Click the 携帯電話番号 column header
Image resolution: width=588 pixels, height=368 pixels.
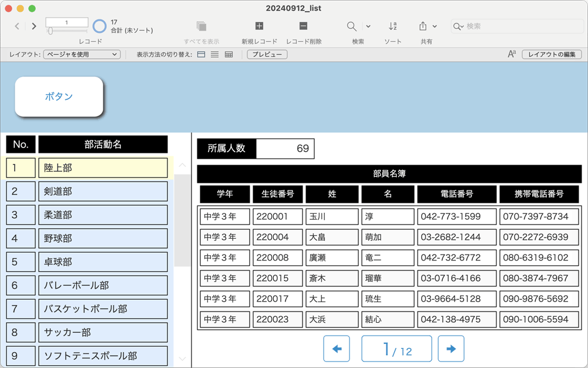pos(539,194)
